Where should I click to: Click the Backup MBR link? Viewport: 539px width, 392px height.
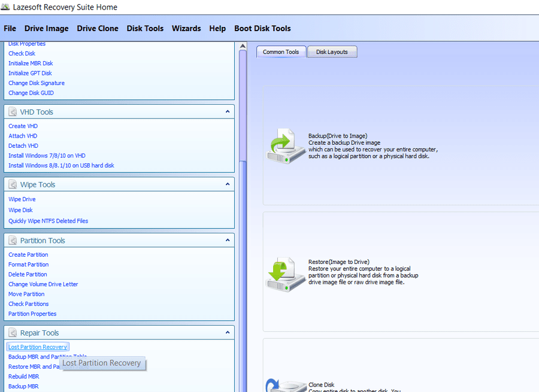coord(23,387)
